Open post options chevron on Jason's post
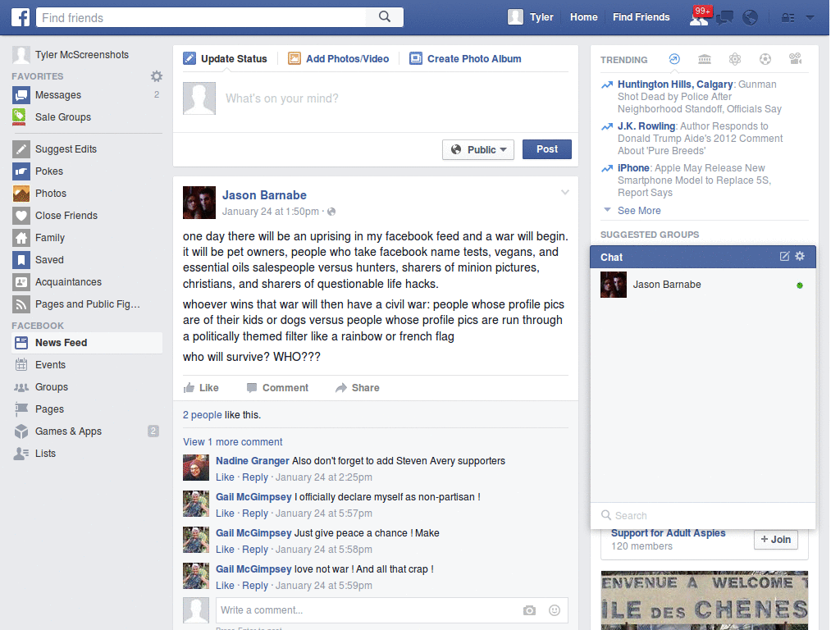 [x=564, y=192]
